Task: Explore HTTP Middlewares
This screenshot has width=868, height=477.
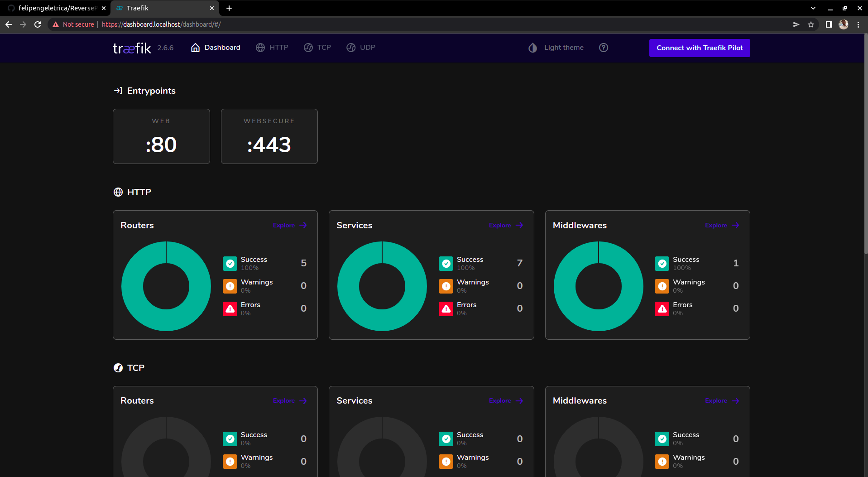Action: (x=722, y=225)
